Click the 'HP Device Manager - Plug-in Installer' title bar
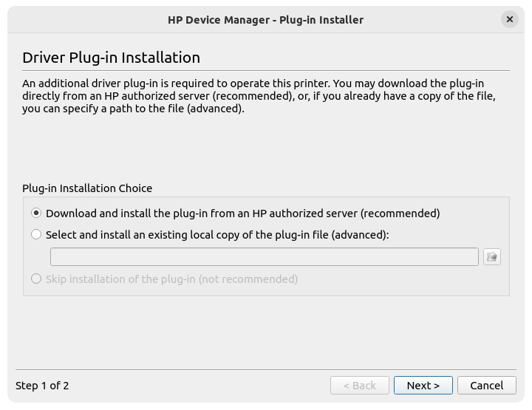 (x=266, y=20)
